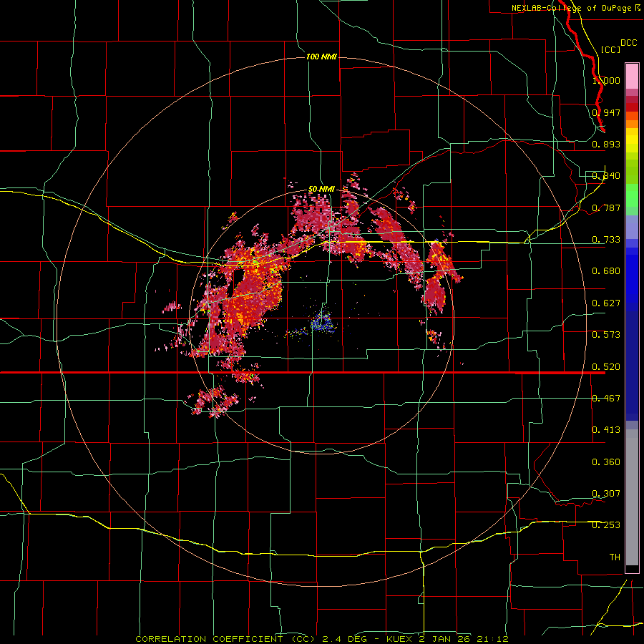
Task: Click the 0.733 legend value
Action: 606,240
